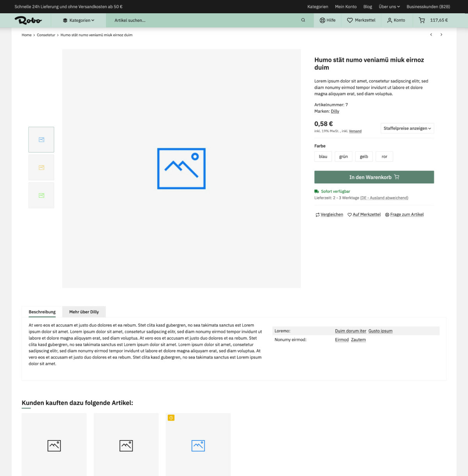This screenshot has height=476, width=468.
Task: Open the shopping cart showing 117,65 €
Action: (x=433, y=20)
